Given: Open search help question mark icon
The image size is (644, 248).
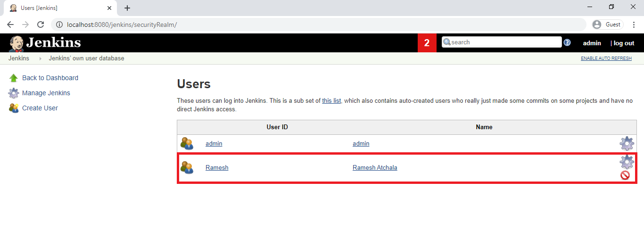Looking at the screenshot, I should tap(567, 42).
